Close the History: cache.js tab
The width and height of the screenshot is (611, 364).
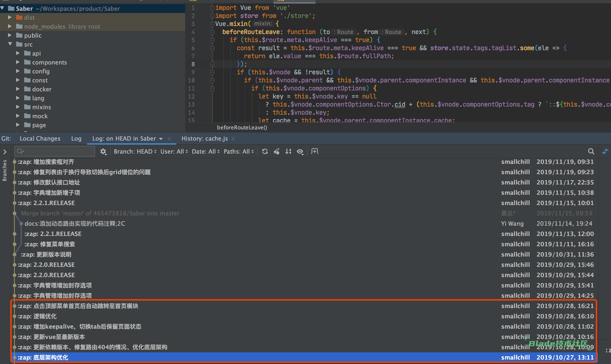coord(233,139)
